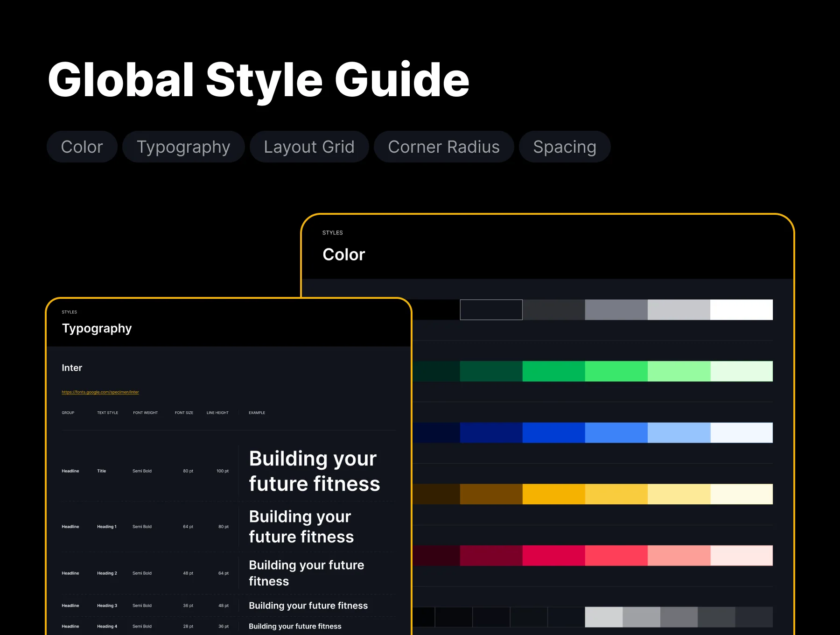Click the LINE HEIGHT column header
The image size is (840, 635).
tap(217, 413)
